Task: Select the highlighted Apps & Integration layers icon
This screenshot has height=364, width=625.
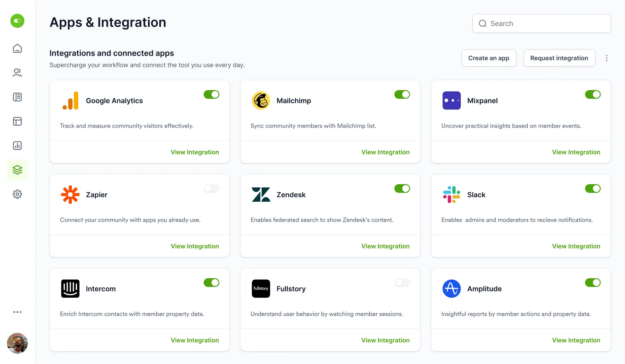Action: click(17, 170)
